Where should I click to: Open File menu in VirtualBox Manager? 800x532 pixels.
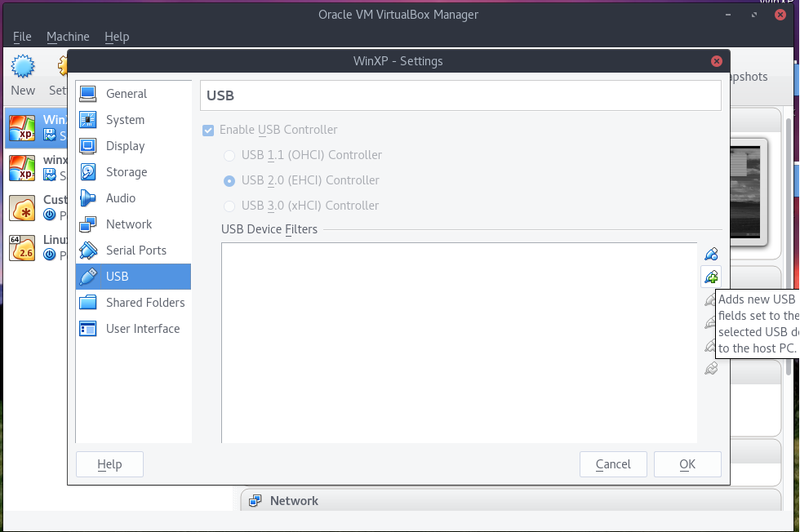pyautogui.click(x=22, y=37)
